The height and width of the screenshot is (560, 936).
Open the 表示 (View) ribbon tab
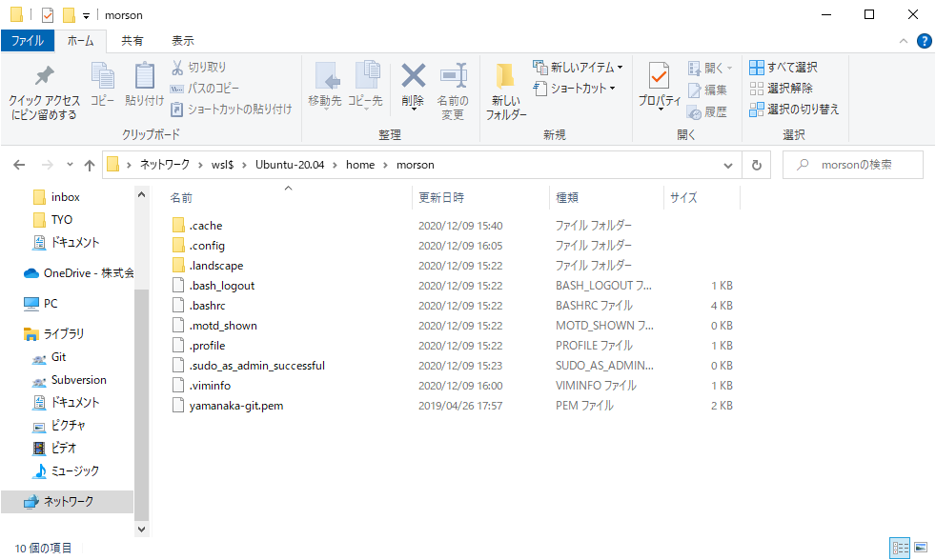(x=183, y=41)
